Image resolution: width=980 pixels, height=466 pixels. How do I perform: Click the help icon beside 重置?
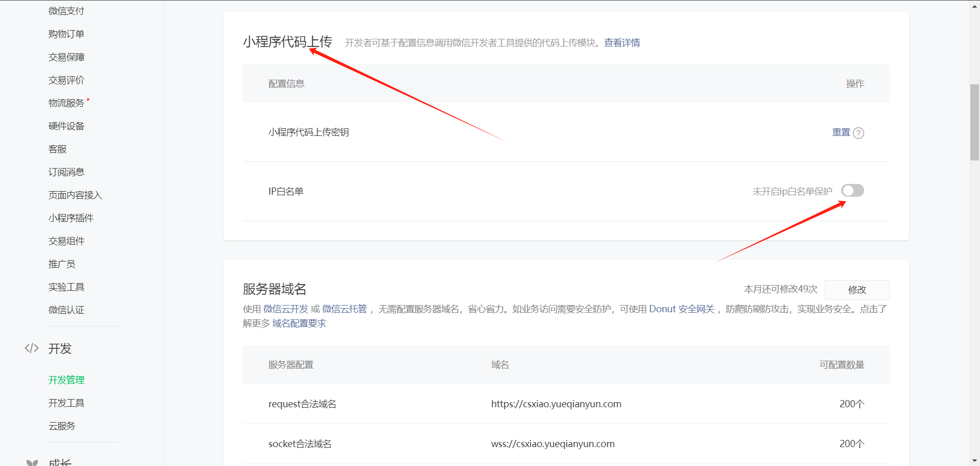(x=859, y=133)
